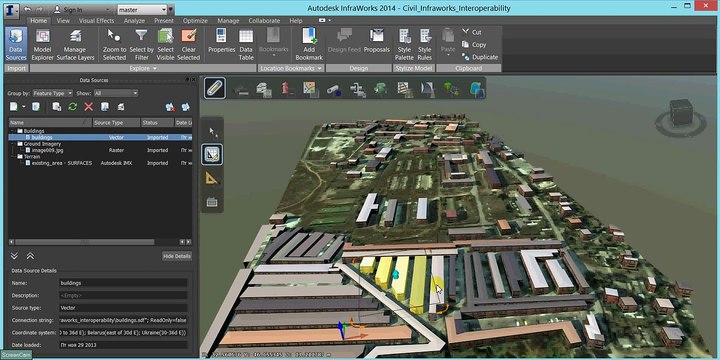Screen dimensions: 720x360
Task: Open the arrow beside the add file icon
Action: click(24, 107)
